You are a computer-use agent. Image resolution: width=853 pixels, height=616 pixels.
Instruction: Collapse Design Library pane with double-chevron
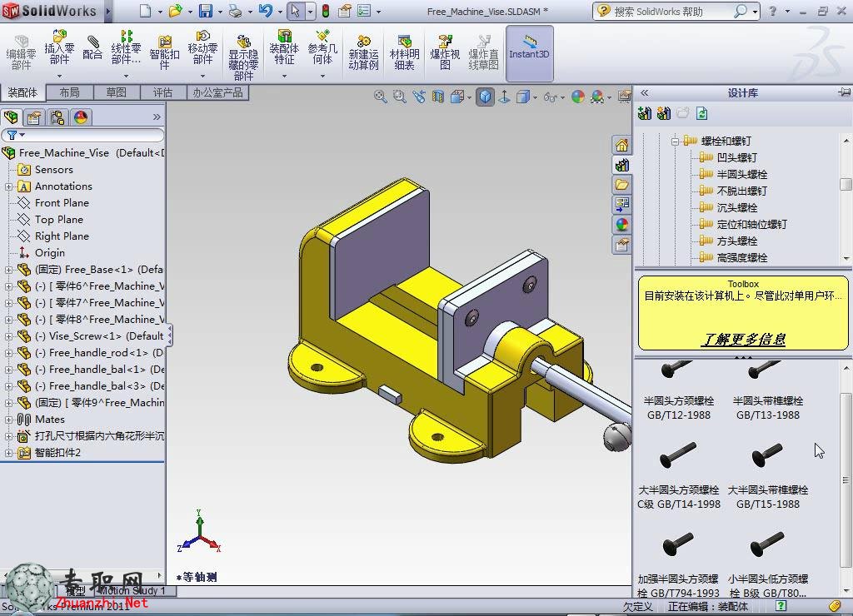click(645, 93)
